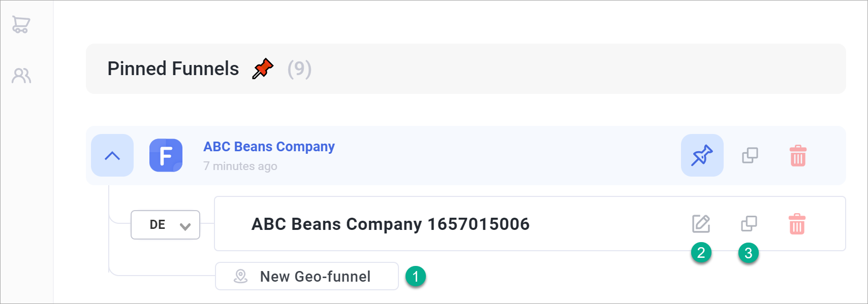Edit geo-funnel 1657015006 with pencil icon
The width and height of the screenshot is (868, 304).
(x=701, y=224)
